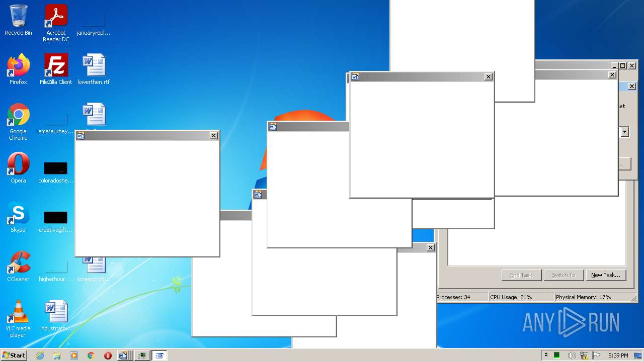Image resolution: width=644 pixels, height=362 pixels.
Task: Select the lowerthen.rtf document icon
Action: point(94,69)
